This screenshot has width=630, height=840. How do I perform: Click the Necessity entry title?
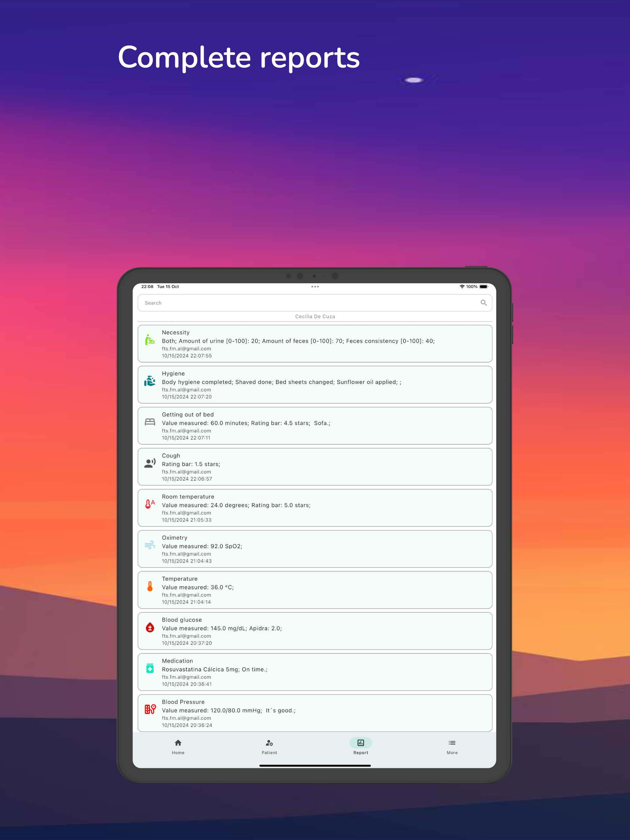pos(176,332)
